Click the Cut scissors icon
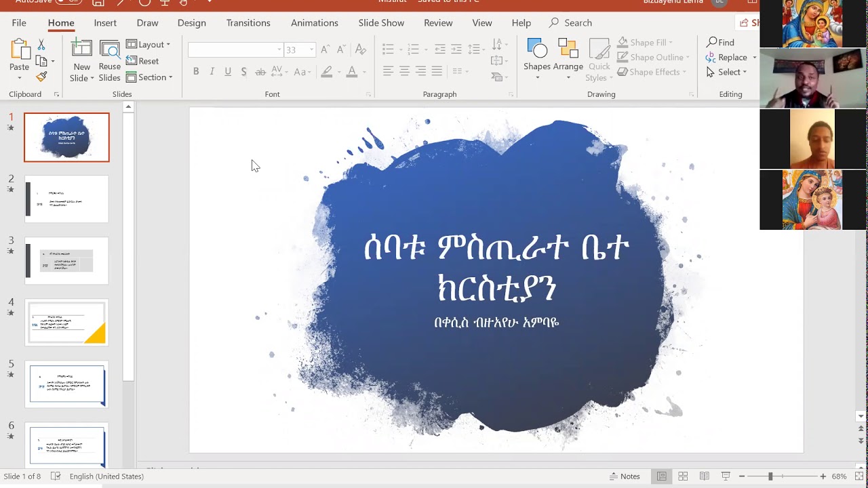 tap(41, 45)
